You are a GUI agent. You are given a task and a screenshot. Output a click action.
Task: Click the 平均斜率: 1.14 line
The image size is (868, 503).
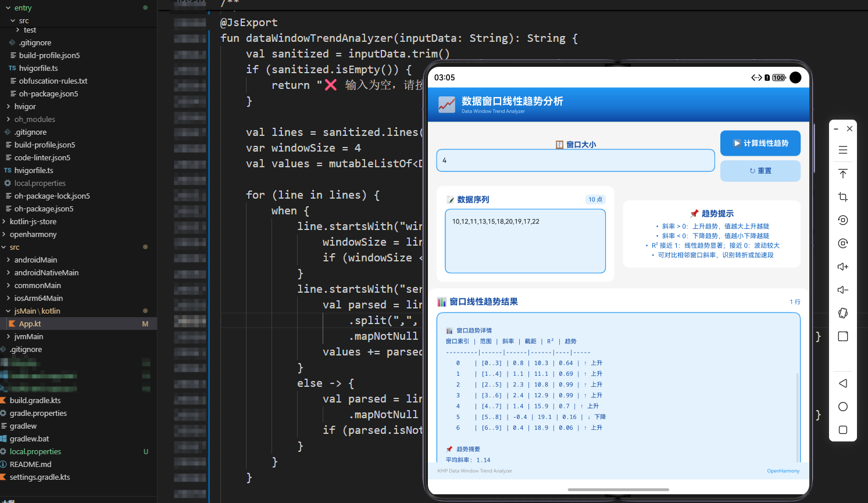[x=468, y=460]
